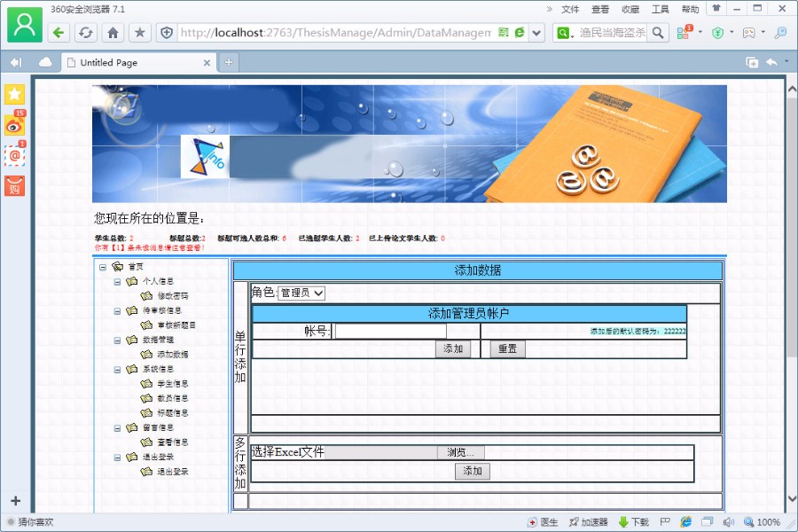Click 浏览... to choose Excel file
The image size is (798, 532).
pyautogui.click(x=460, y=452)
